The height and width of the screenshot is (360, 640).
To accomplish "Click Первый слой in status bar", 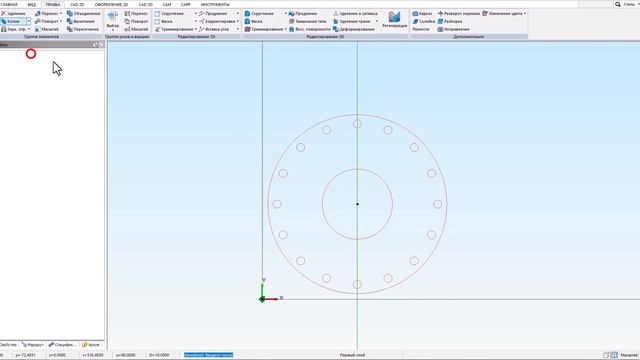I will [352, 355].
